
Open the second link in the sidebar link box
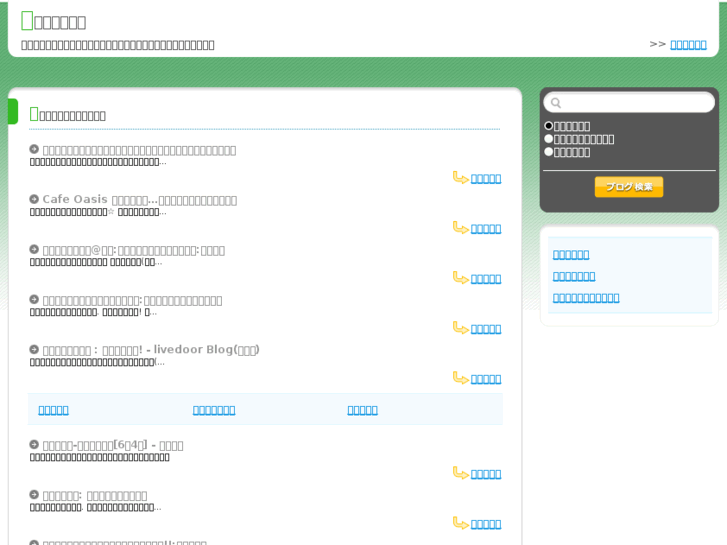coord(574,276)
